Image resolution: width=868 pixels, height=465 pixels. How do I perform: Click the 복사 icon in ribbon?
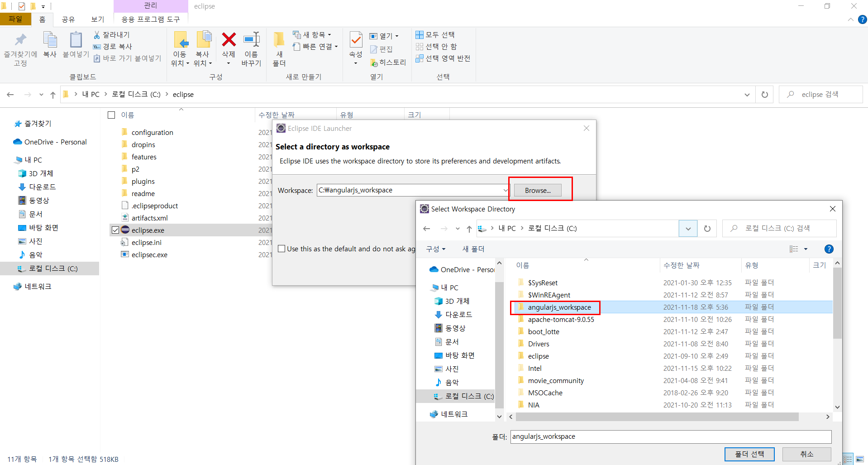[50, 45]
